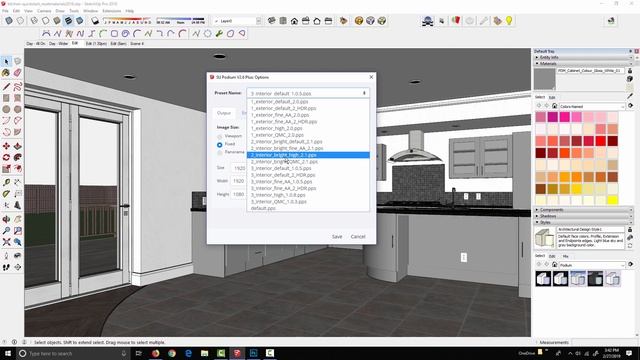The image size is (640, 360).
Task: Pick the eyedropper sample paint icon
Action: pyautogui.click(x=630, y=96)
